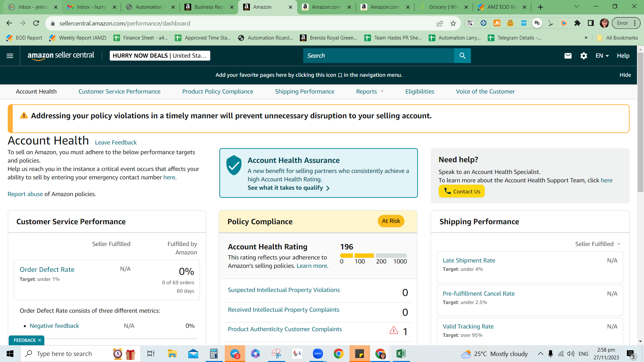The image size is (644, 362).
Task: Open the Mail app on the taskbar
Action: [x=193, y=354]
